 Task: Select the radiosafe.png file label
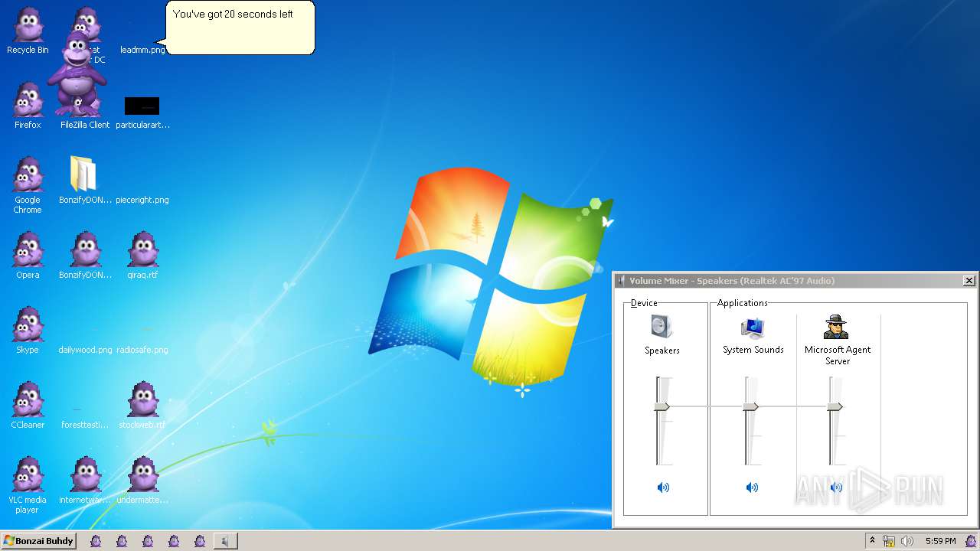tap(142, 350)
